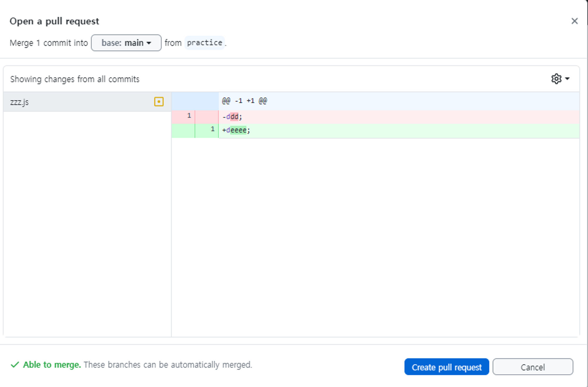Viewport: 588px width, 387px height.
Task: Select the zzz.js file in the list
Action: click(x=87, y=102)
